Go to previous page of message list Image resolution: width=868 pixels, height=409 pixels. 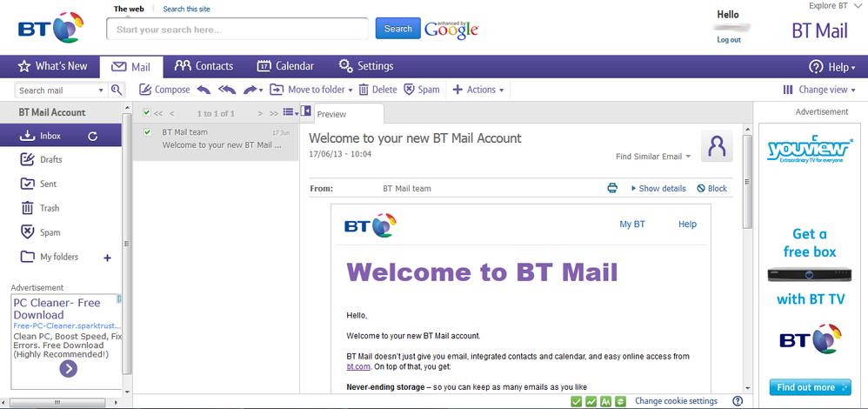pyautogui.click(x=171, y=114)
